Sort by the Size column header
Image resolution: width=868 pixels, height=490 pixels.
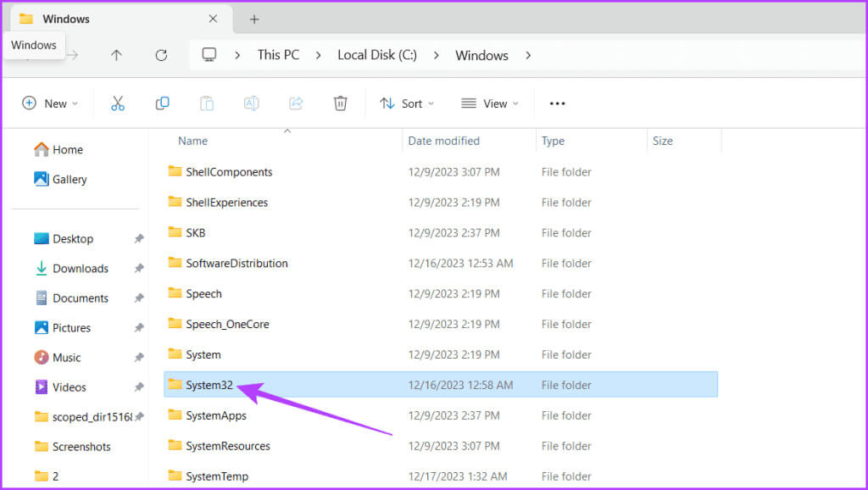(662, 141)
